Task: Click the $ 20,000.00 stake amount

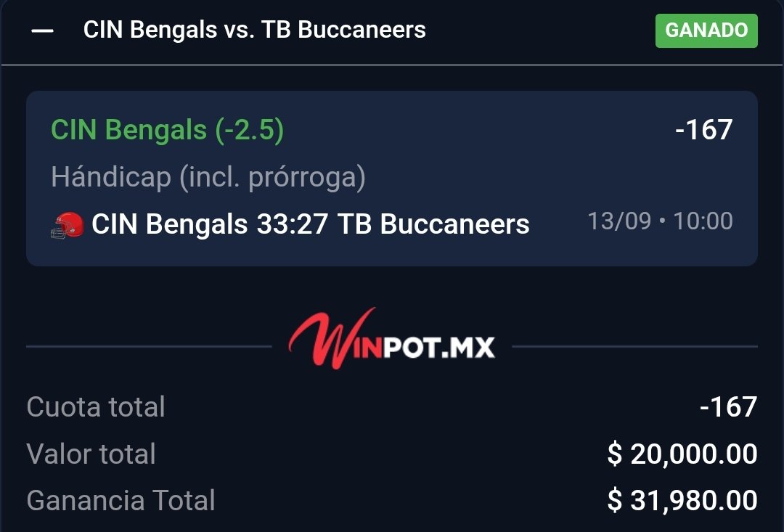Action: (x=682, y=454)
